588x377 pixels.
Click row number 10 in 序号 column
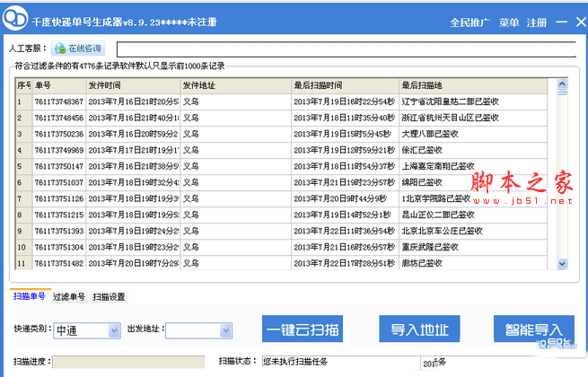point(23,247)
